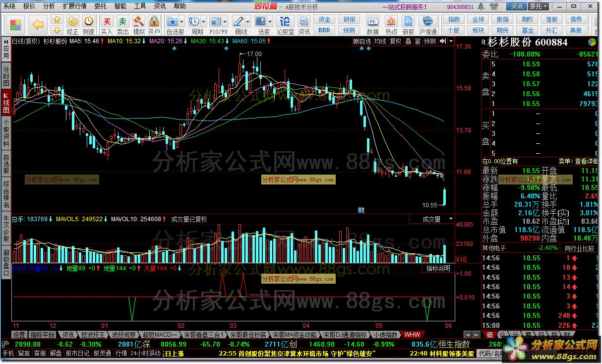This screenshot has width=602, height=364.
Task: Select the 细 detail tab
Action: coord(490,335)
